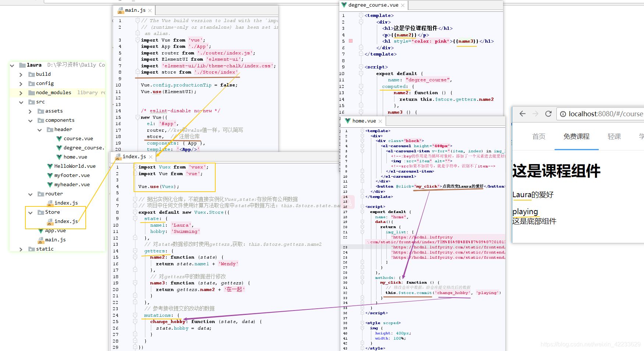Viewport: 644px width, 351px height.
Task: Fold the mutations block in index.js
Action: (x=135, y=315)
